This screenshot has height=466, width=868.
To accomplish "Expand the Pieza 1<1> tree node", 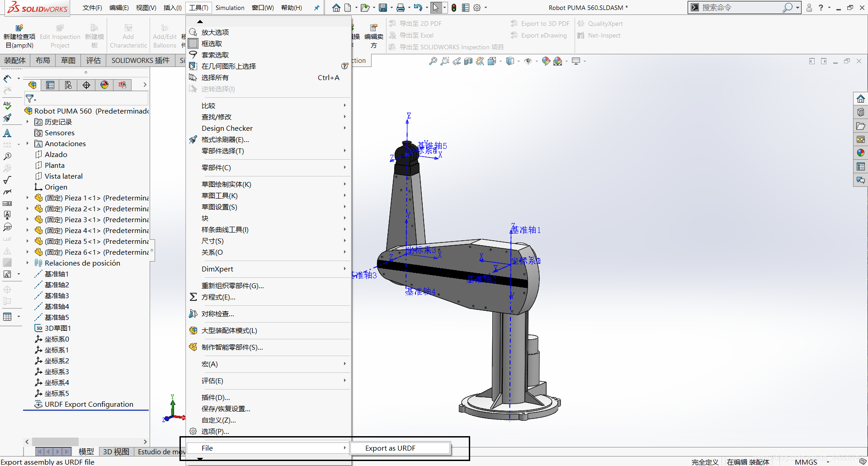I will click(x=28, y=198).
